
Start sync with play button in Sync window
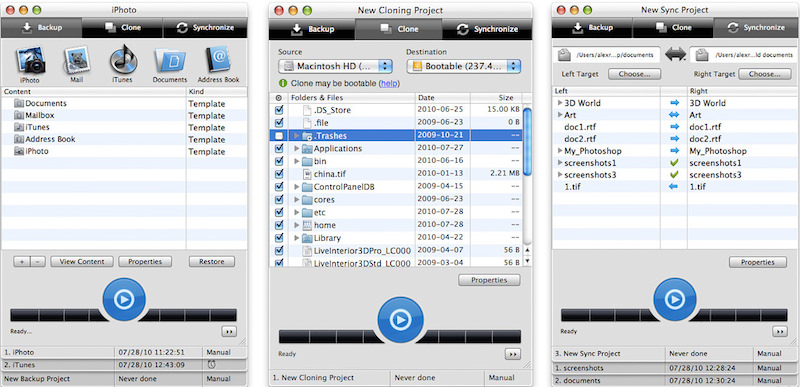point(674,299)
